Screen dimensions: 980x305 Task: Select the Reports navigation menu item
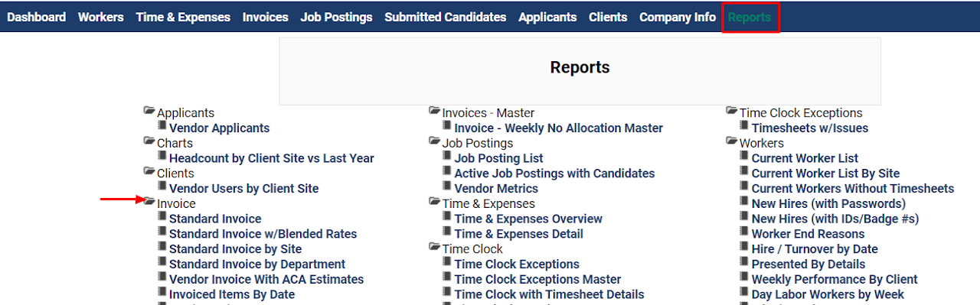750,17
